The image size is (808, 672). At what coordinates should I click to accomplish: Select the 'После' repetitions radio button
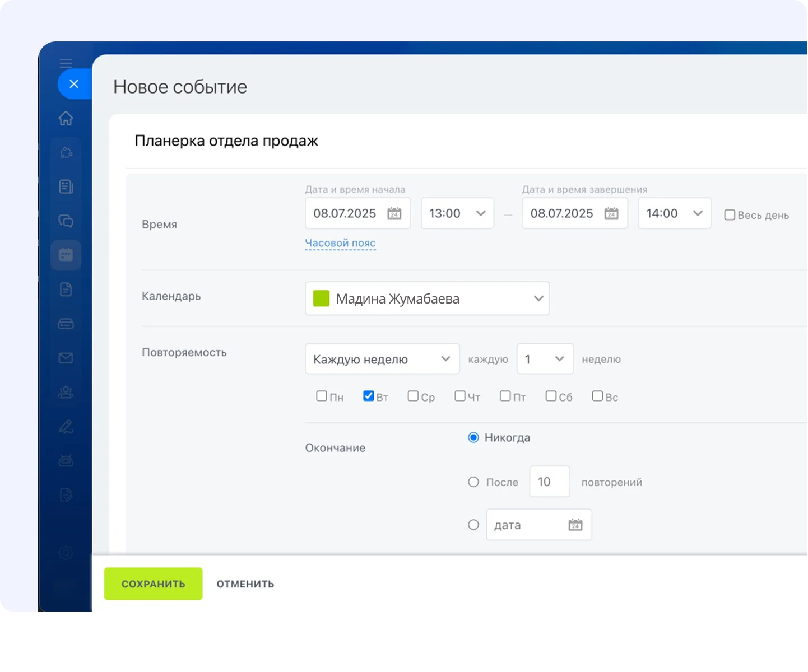(473, 482)
